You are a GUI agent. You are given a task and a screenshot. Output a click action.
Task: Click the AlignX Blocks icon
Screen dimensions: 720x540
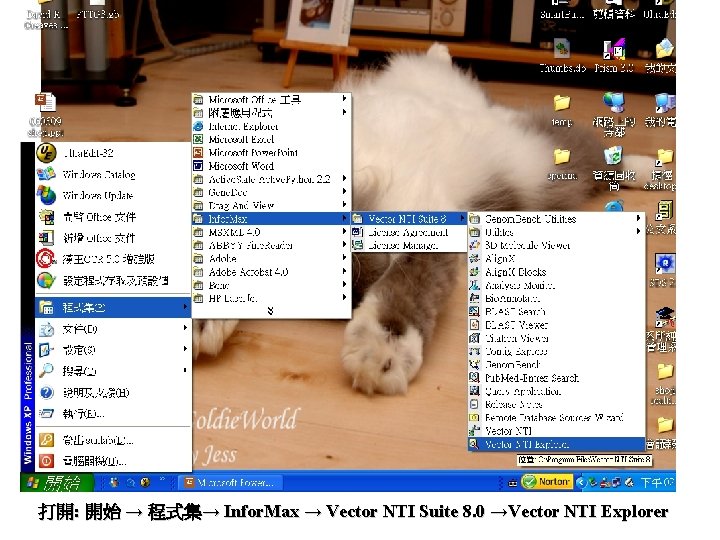click(x=474, y=272)
